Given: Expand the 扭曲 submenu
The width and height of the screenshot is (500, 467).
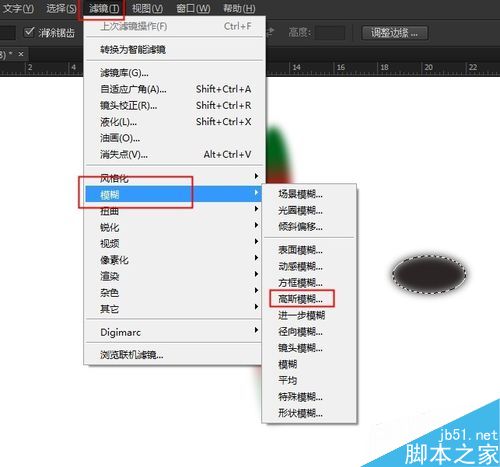Looking at the screenshot, I should coord(174,211).
